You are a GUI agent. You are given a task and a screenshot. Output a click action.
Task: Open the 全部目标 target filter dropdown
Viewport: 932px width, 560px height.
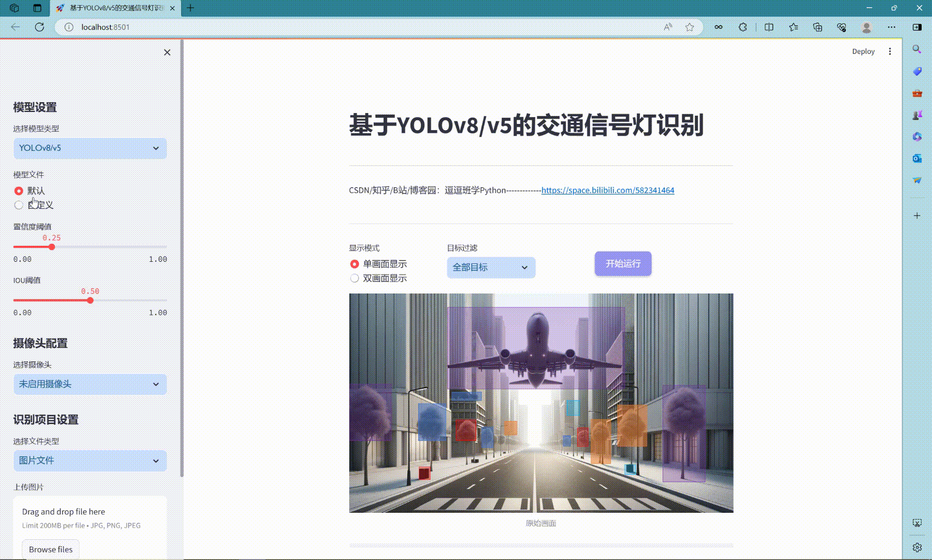coord(490,268)
